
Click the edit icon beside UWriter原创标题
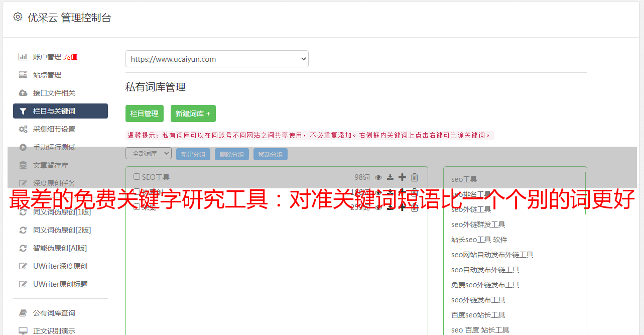tap(23, 284)
